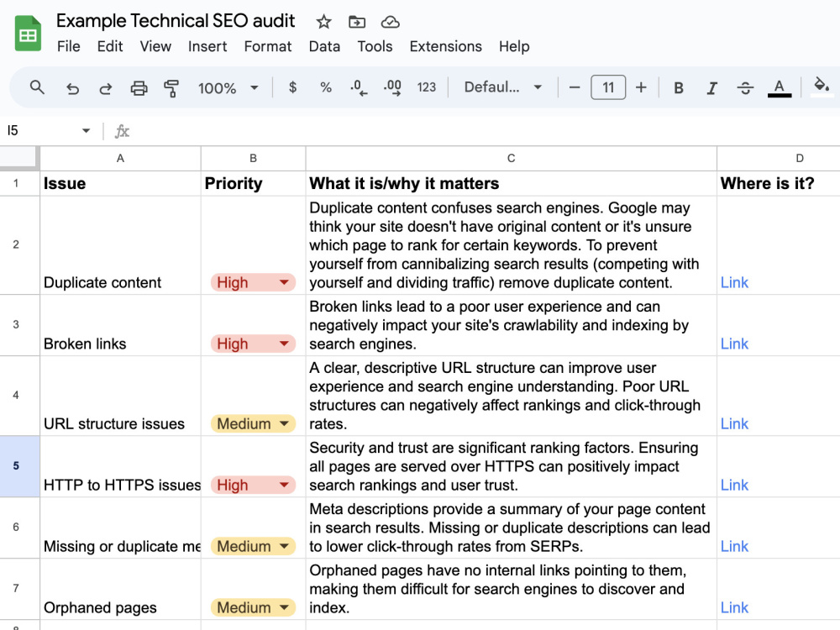Toggle strikethrough formatting
The height and width of the screenshot is (630, 840).
(745, 88)
